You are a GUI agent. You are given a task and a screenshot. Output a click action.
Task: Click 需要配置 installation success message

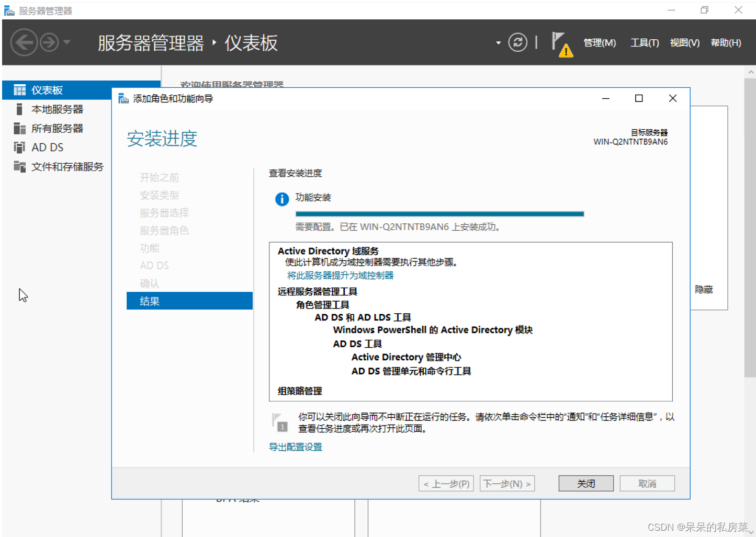point(398,227)
